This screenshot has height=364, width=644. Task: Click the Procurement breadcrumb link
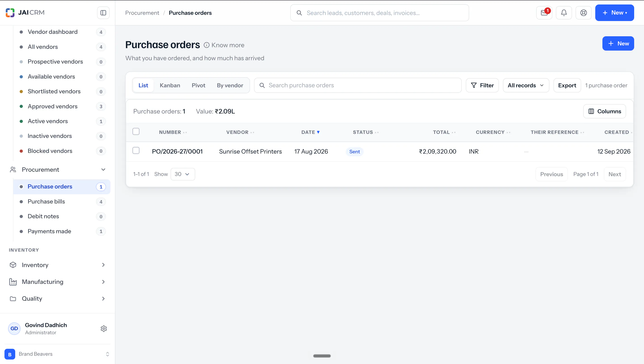pyautogui.click(x=142, y=13)
